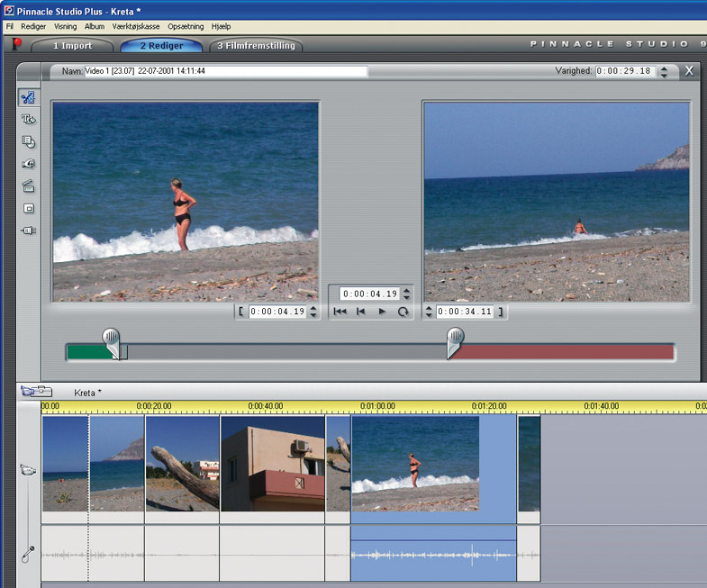Close the clip properties panel with X
The width and height of the screenshot is (707, 588).
click(x=689, y=71)
